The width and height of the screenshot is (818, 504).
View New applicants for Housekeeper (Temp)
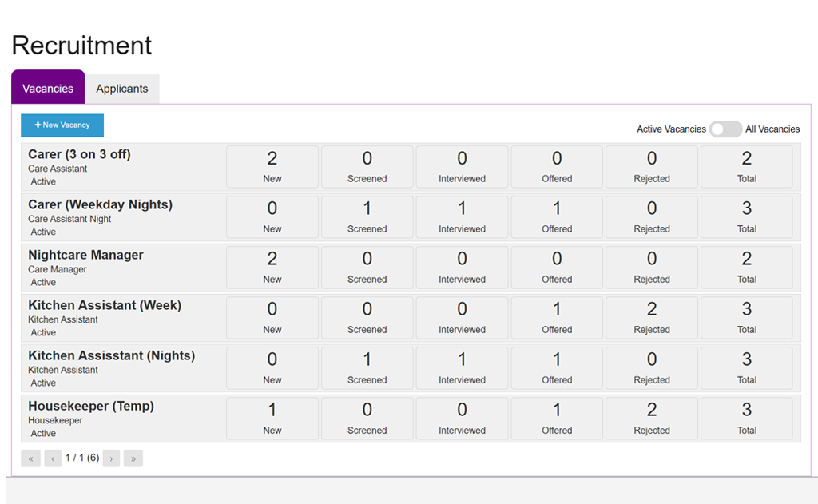click(x=272, y=419)
